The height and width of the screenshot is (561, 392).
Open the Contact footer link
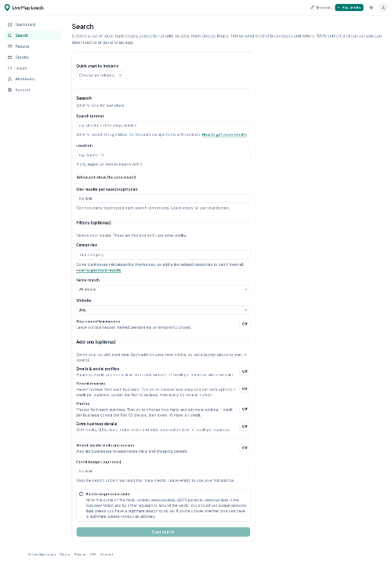tap(107, 555)
